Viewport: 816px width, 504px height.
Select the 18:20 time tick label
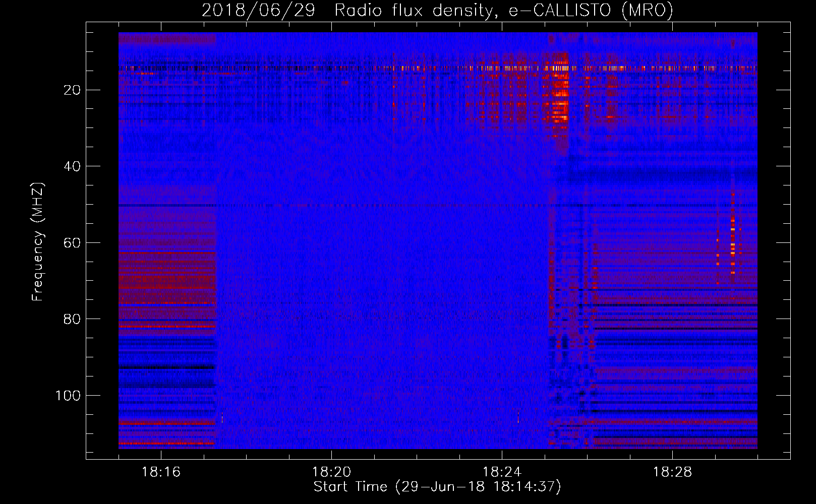coord(331,472)
